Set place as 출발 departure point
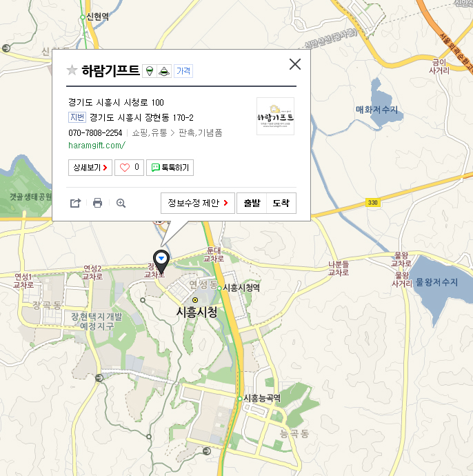This screenshot has width=473, height=476. pyautogui.click(x=252, y=203)
